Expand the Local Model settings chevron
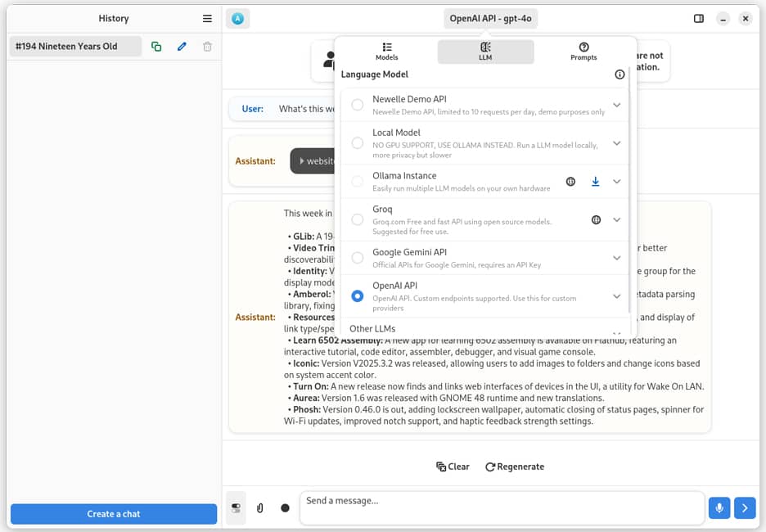This screenshot has width=766, height=532. pos(616,143)
